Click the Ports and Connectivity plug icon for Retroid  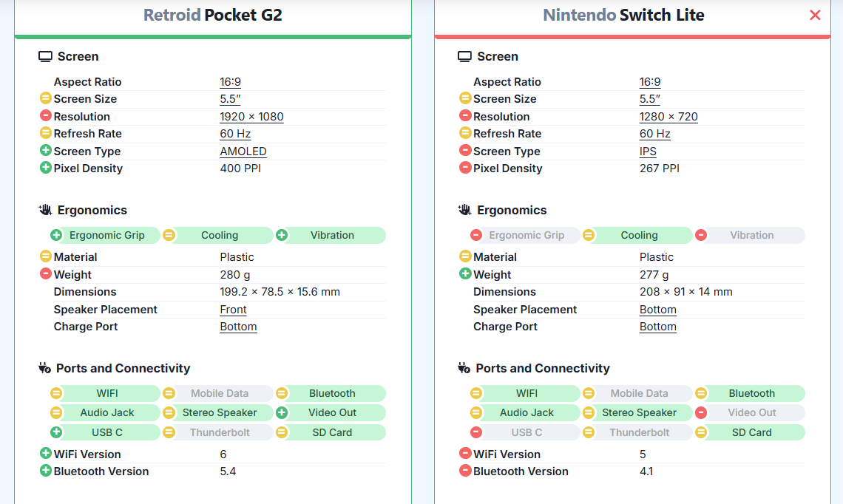(44, 368)
